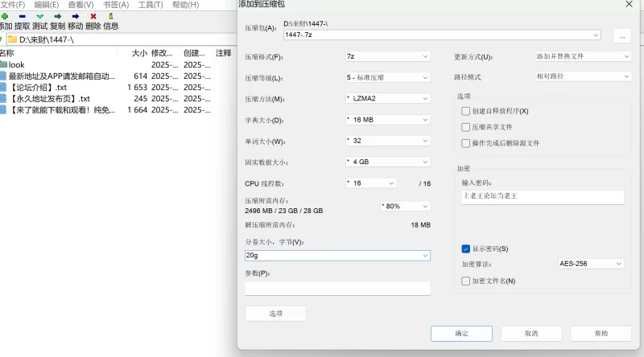Enable 压缩共享文件 checkbox
This screenshot has height=357, width=644.
click(465, 127)
